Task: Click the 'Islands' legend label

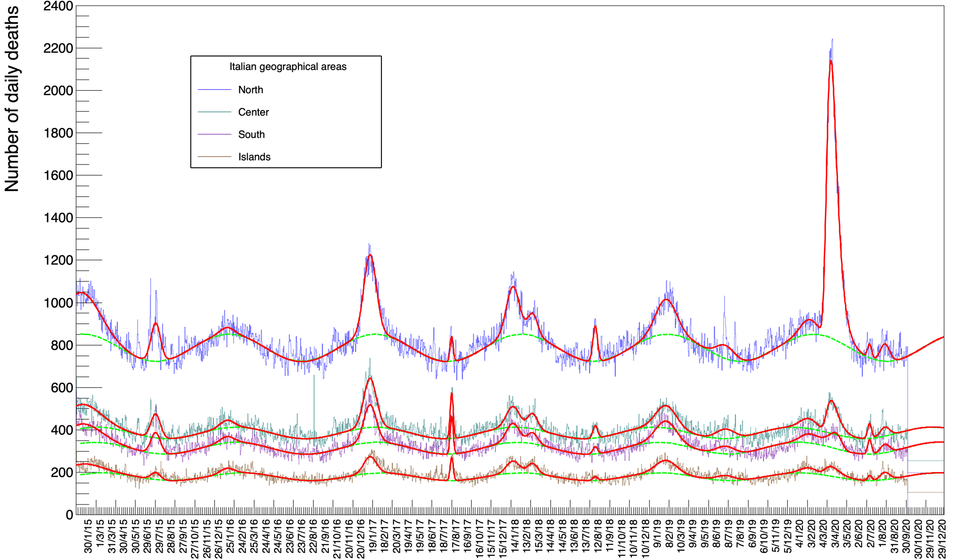Action: [x=254, y=157]
